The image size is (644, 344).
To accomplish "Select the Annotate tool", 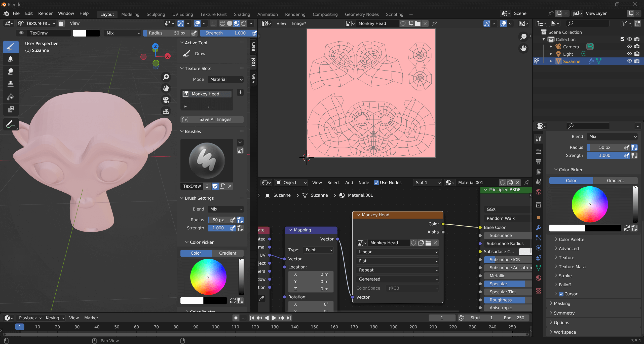I will click(11, 124).
